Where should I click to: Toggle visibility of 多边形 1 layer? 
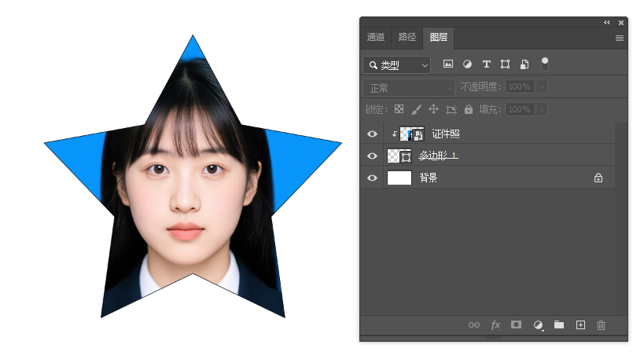click(373, 156)
